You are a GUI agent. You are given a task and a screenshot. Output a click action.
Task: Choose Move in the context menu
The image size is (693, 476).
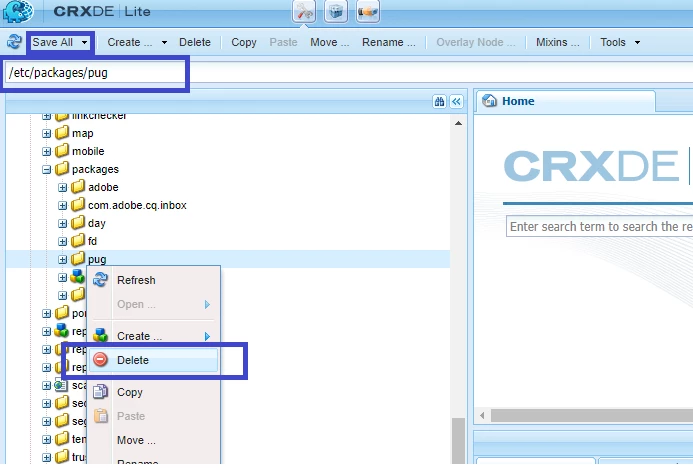[153, 440]
